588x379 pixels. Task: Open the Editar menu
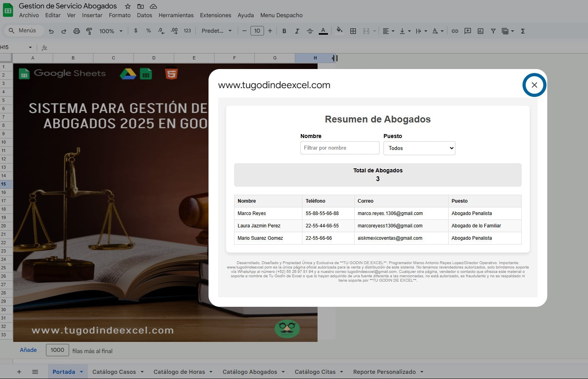click(53, 15)
